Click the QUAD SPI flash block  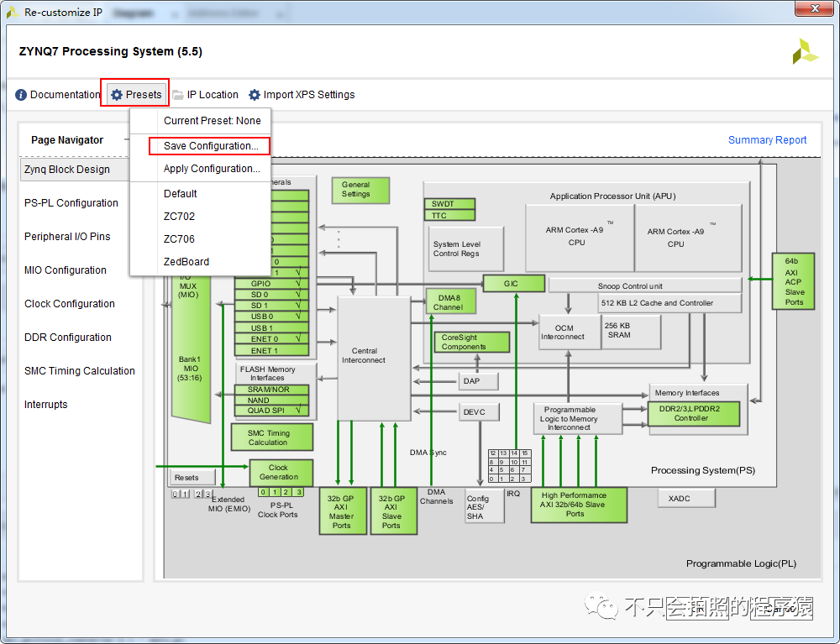point(271,411)
